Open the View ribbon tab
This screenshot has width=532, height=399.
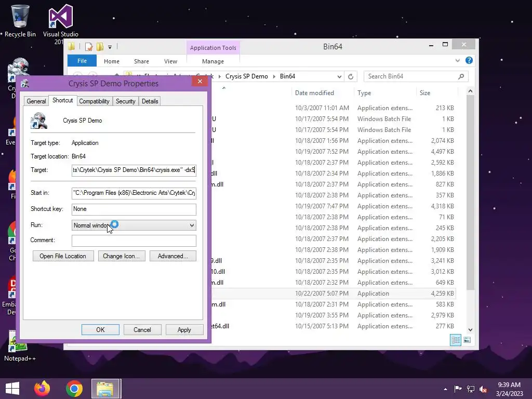(x=170, y=61)
